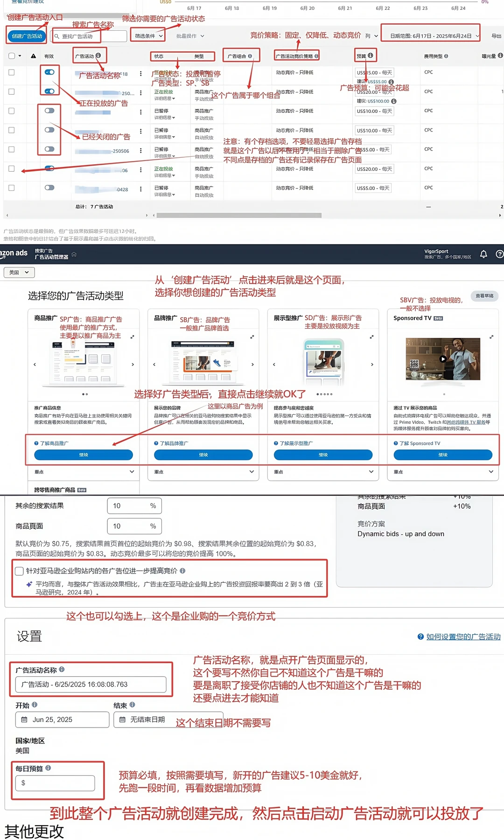The image size is (504, 840).
Task: Play the Sponsored TV preview video
Action: (x=443, y=359)
